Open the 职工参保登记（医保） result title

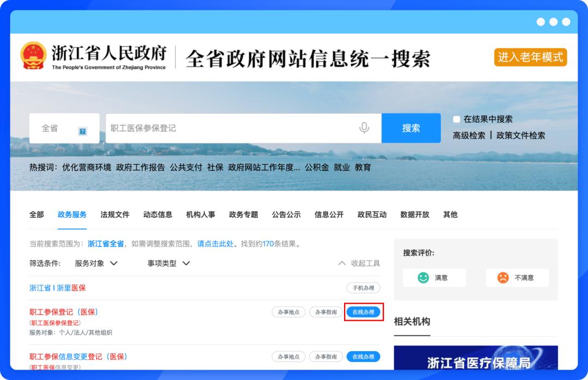point(63,312)
